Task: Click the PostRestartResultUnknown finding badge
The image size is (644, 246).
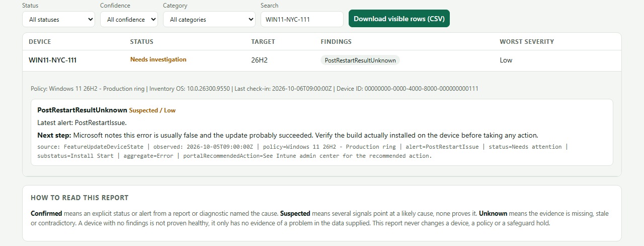Action: [360, 60]
